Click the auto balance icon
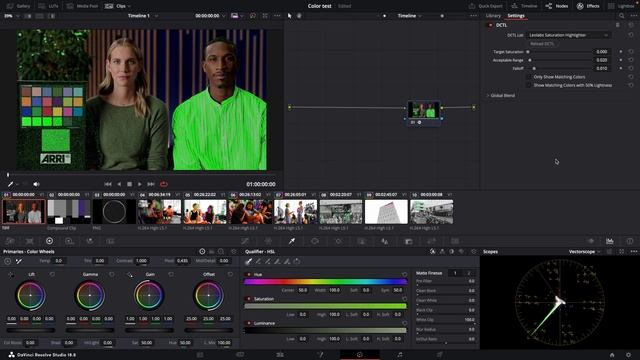Viewport: 640px width, 360px height. 7,261
